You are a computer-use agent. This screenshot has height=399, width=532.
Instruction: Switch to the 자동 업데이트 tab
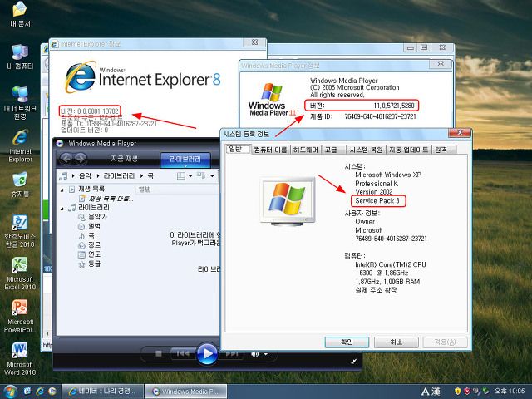(408, 150)
